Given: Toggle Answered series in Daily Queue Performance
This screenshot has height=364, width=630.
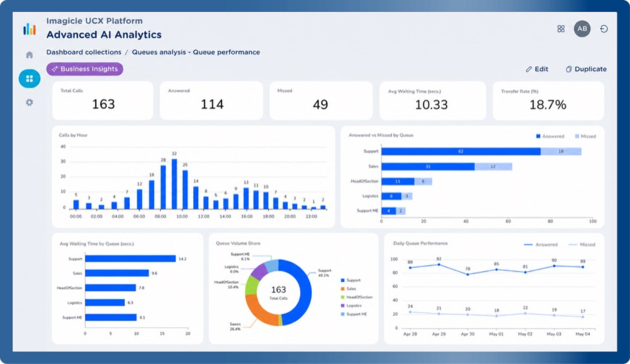Looking at the screenshot, I should point(541,244).
